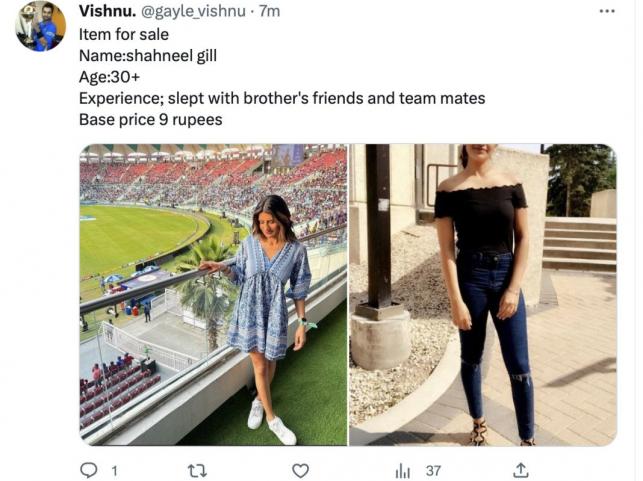The height and width of the screenshot is (481, 643).
Task: Click the view count 37
Action: (433, 469)
